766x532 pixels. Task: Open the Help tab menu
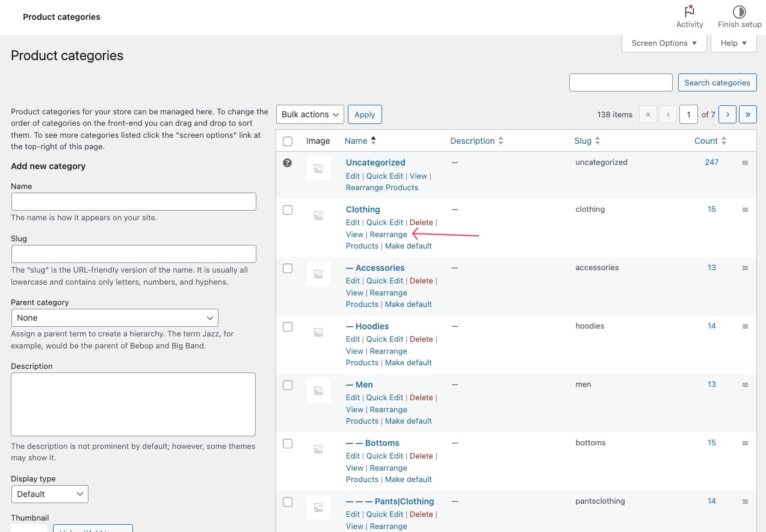[733, 43]
